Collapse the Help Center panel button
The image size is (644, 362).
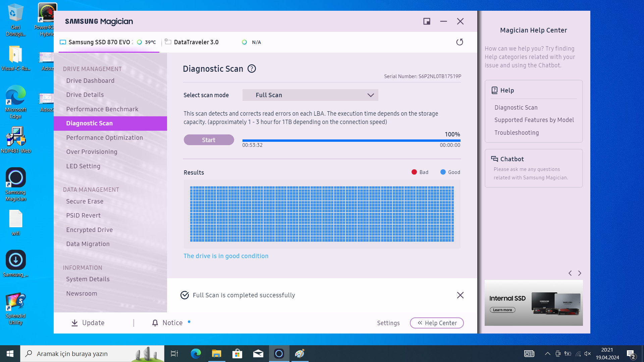coord(437,323)
